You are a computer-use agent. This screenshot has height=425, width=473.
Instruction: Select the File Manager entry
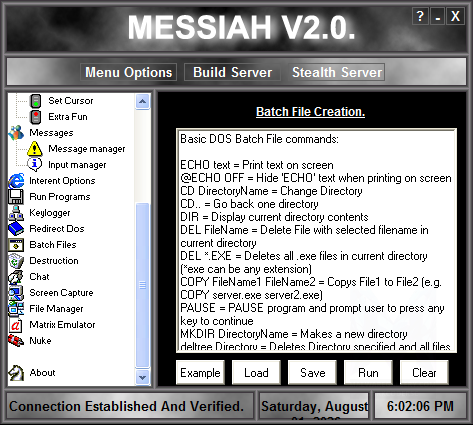pyautogui.click(x=56, y=309)
